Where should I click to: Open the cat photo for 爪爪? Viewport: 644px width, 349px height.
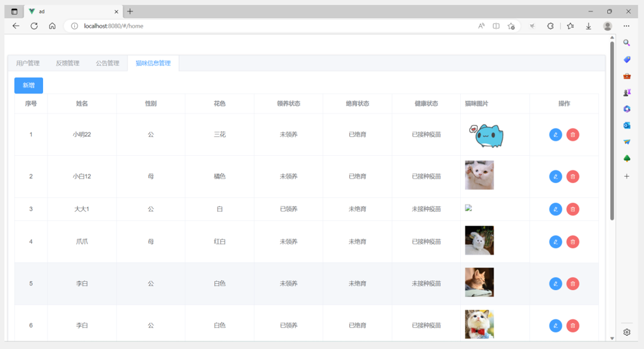[479, 240]
